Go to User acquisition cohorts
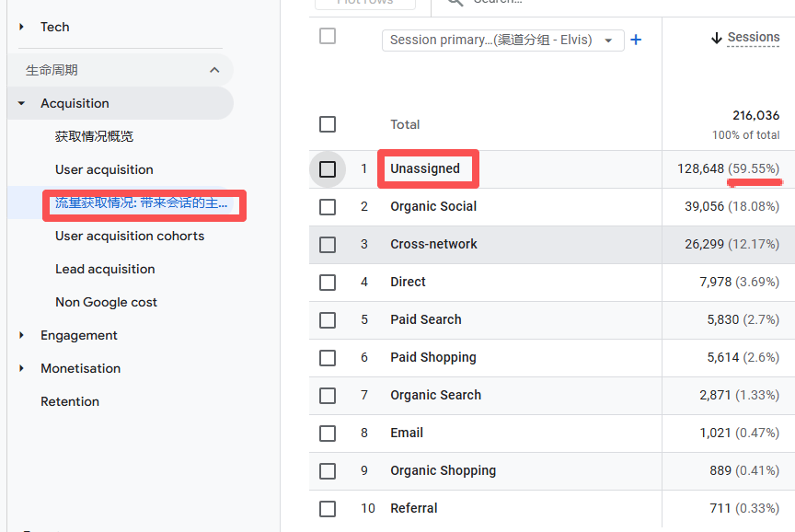Screen dimensions: 795x532 pos(130,236)
